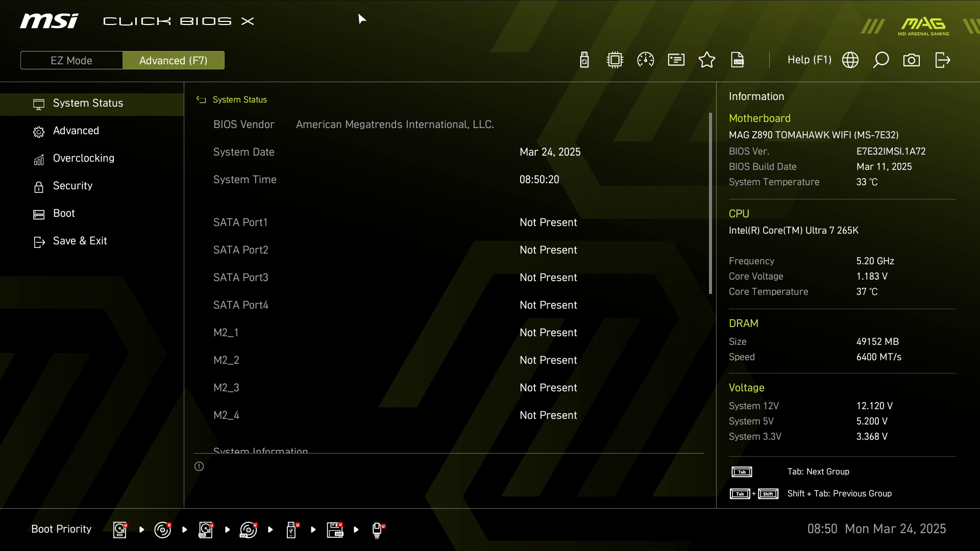Open the LOG file icon
The height and width of the screenshot is (551, 980).
pos(738,60)
